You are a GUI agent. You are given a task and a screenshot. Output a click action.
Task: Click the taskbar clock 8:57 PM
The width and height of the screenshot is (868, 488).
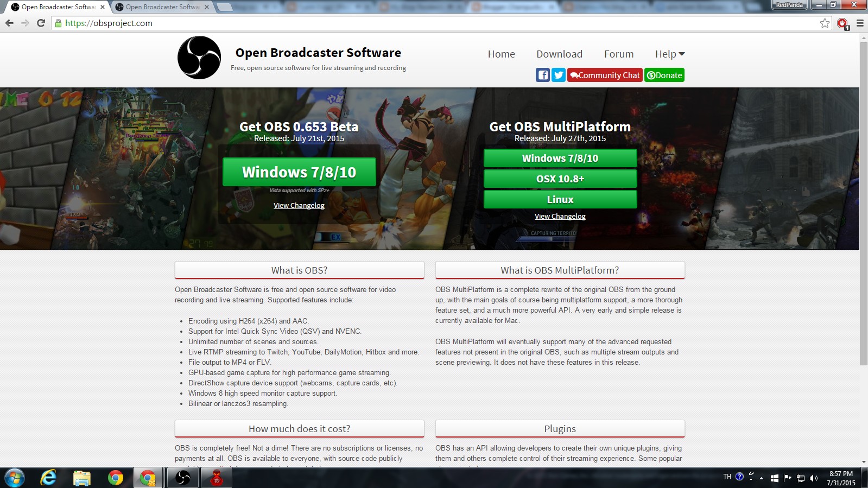tap(841, 478)
